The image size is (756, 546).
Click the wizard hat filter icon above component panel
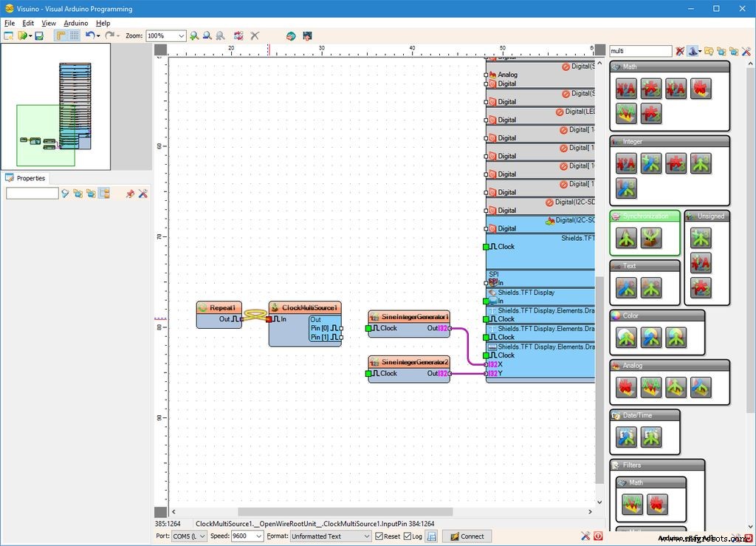click(x=693, y=50)
